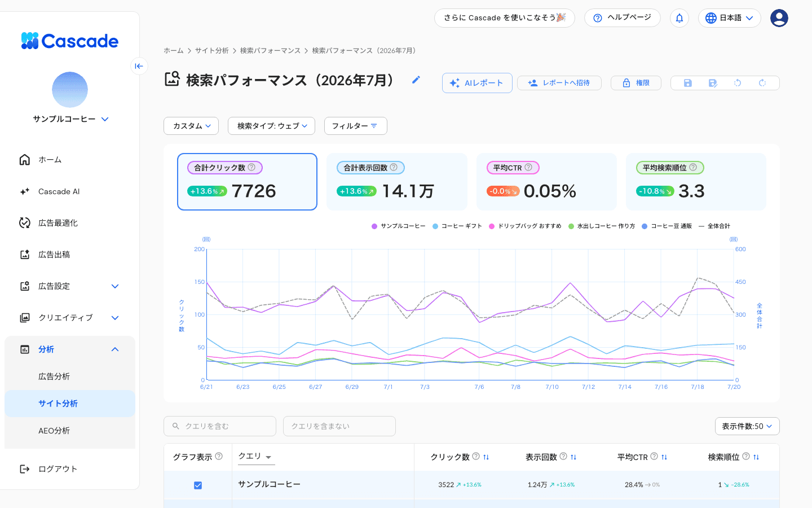
Task: Sort the table by 表示回数
Action: [x=573, y=457]
